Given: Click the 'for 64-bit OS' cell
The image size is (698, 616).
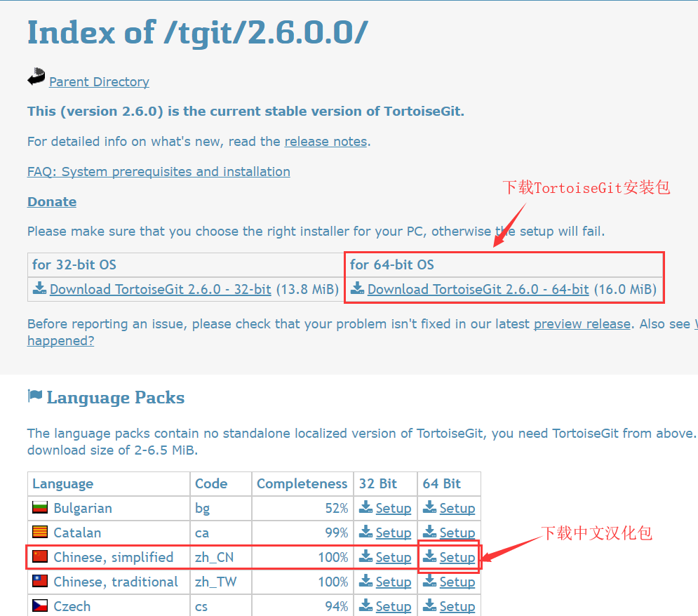Looking at the screenshot, I should tap(504, 265).
